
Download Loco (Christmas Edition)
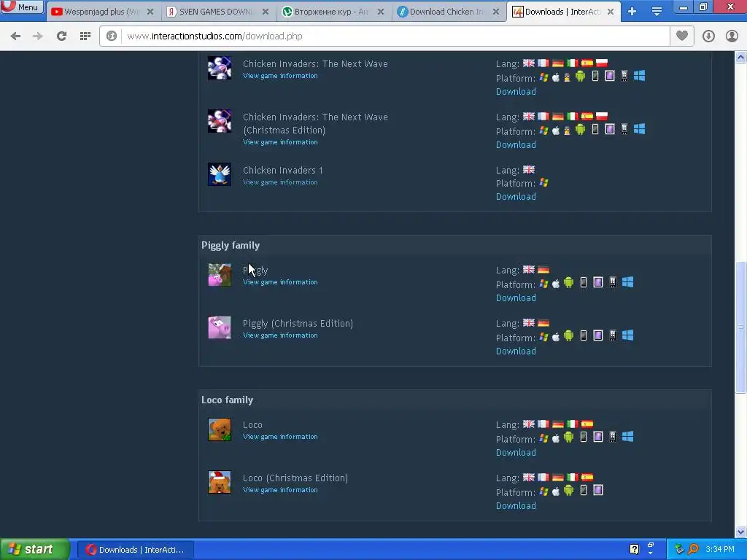point(516,506)
